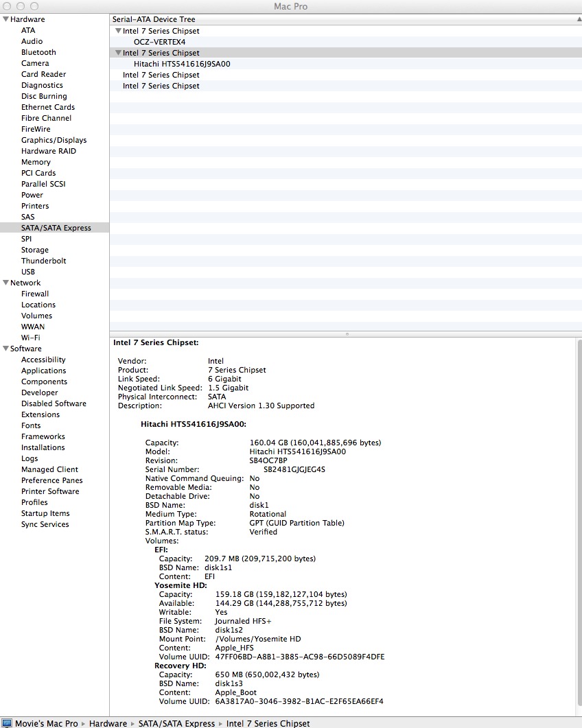This screenshot has width=582, height=728.
Task: Open Wi-Fi information
Action: point(31,338)
